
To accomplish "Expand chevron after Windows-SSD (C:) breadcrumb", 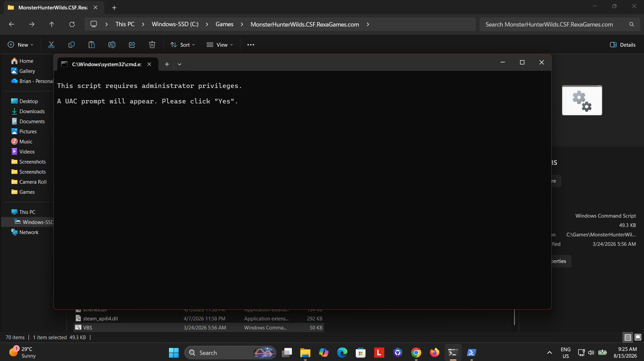I will click(x=207, y=24).
